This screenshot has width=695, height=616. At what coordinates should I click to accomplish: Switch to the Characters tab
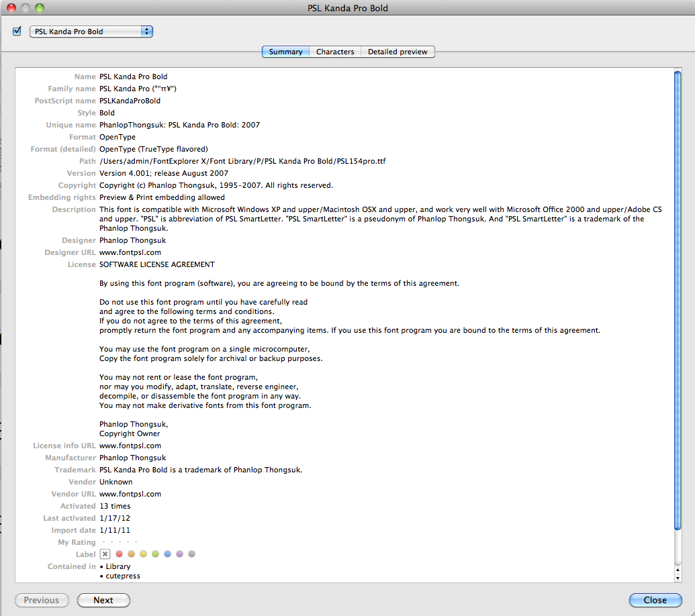[x=335, y=52]
